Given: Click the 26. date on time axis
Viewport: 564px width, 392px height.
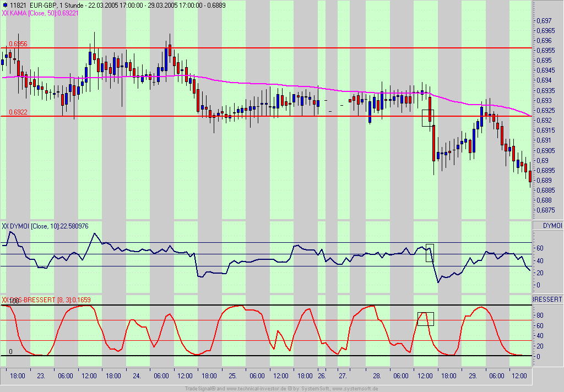Looking at the screenshot, I should coord(322,376).
